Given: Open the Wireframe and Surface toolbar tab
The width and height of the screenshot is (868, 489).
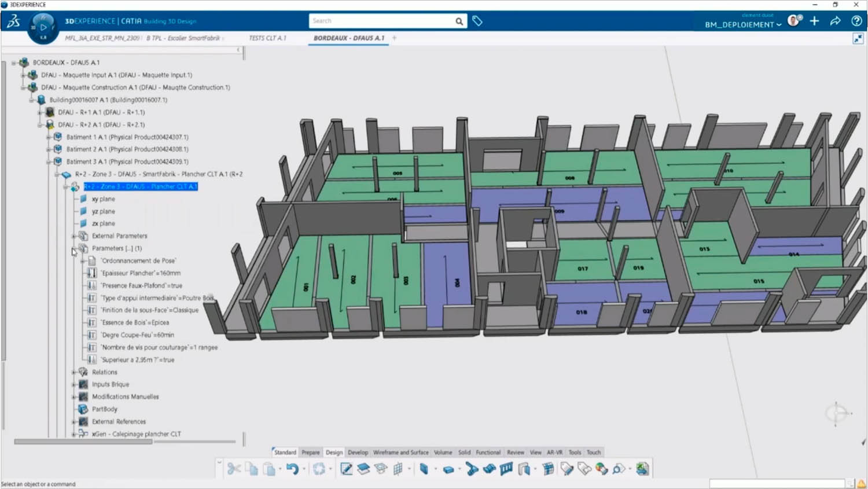Looking at the screenshot, I should 400,453.
